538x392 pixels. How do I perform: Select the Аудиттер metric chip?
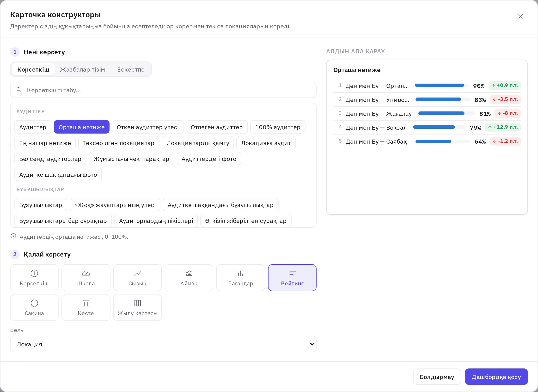pyautogui.click(x=33, y=127)
